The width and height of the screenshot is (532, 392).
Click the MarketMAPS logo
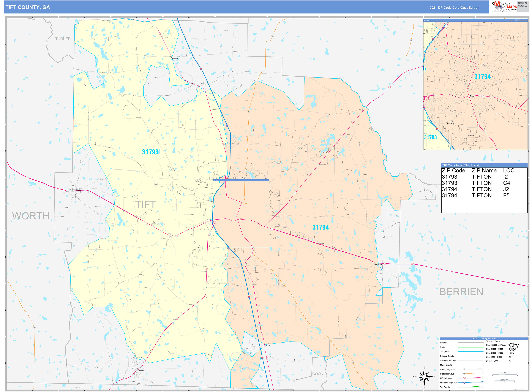click(x=504, y=6)
